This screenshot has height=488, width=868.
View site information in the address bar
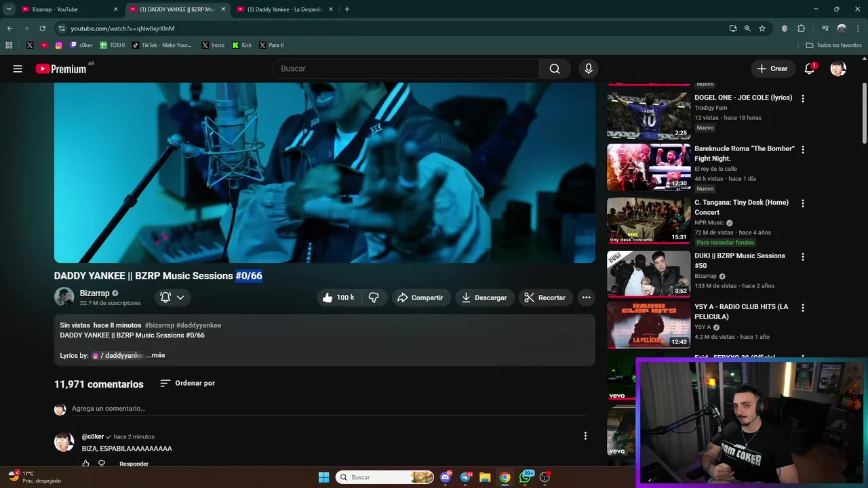[x=62, y=28]
